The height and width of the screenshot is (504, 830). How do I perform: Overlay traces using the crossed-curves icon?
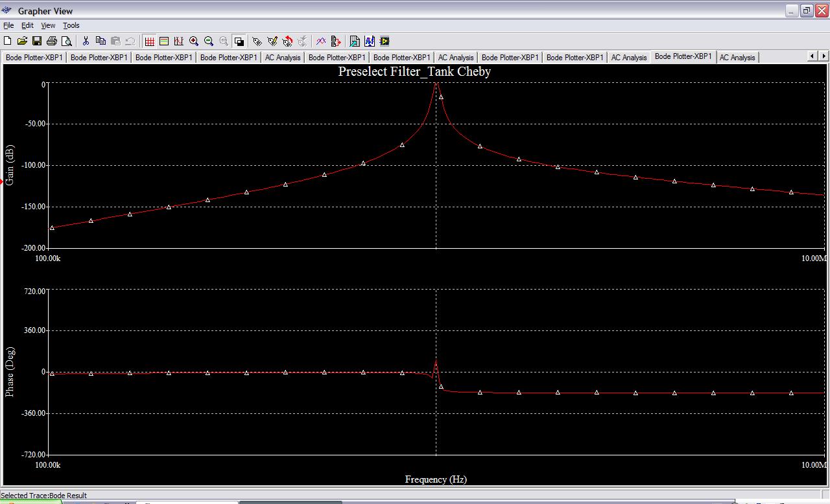[321, 41]
